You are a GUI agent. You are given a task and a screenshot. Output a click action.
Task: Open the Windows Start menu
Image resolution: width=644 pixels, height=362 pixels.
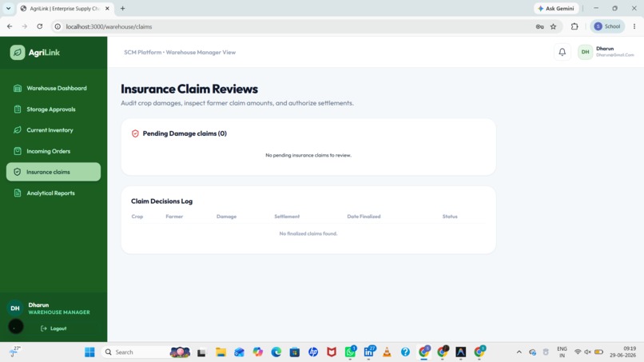click(89, 352)
